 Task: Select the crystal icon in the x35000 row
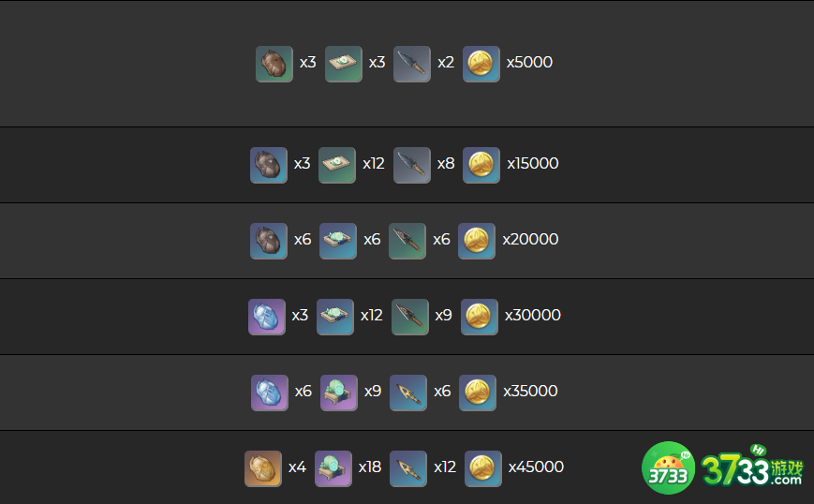(270, 393)
